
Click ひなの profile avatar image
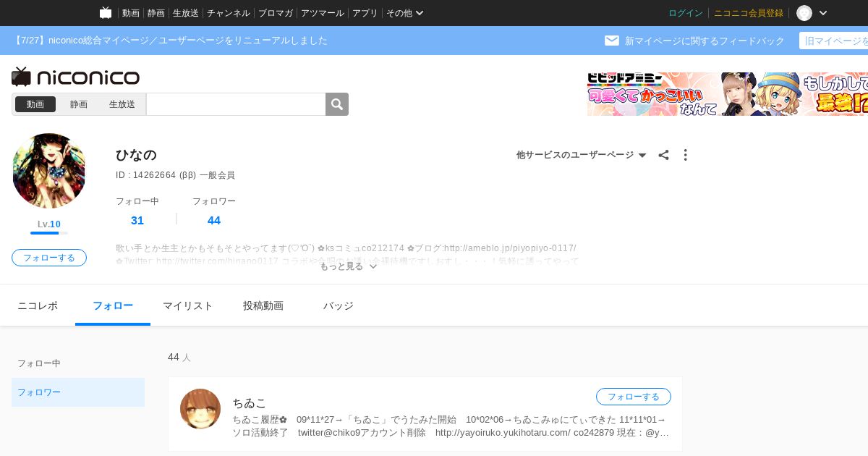pos(49,171)
